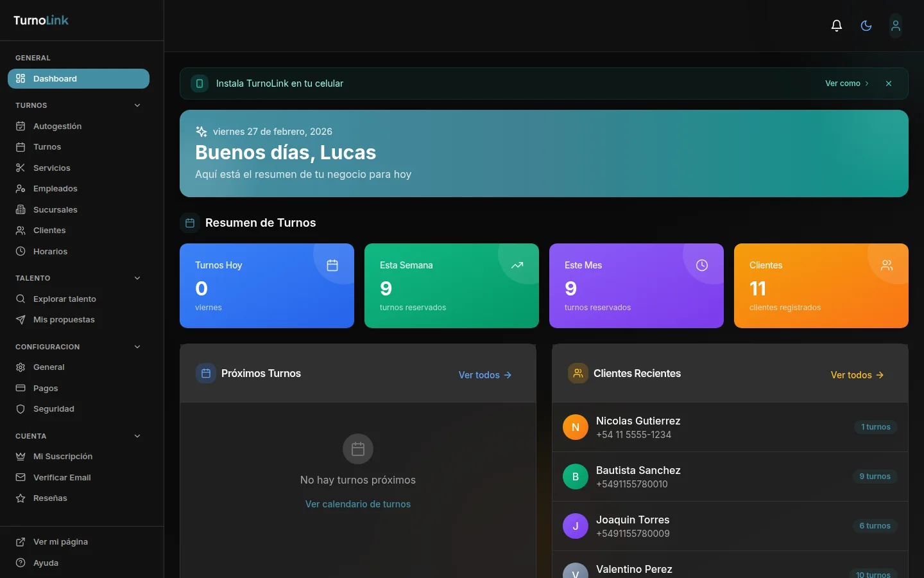Select the Servicios scissors icon
The height and width of the screenshot is (578, 924).
point(21,168)
